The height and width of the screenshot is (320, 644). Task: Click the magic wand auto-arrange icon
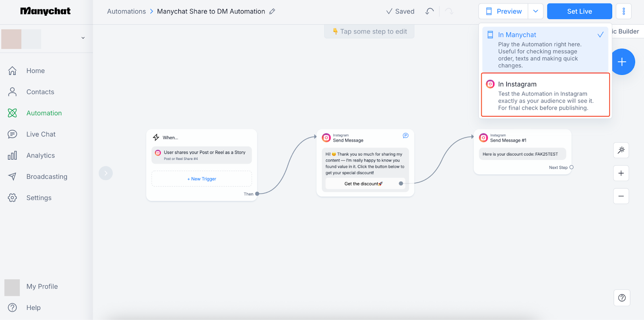[621, 150]
